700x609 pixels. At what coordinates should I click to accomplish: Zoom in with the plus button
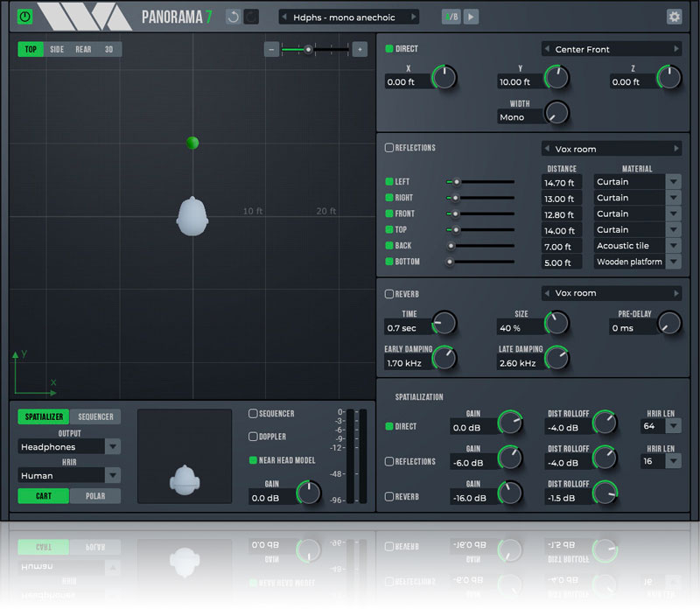pyautogui.click(x=360, y=49)
